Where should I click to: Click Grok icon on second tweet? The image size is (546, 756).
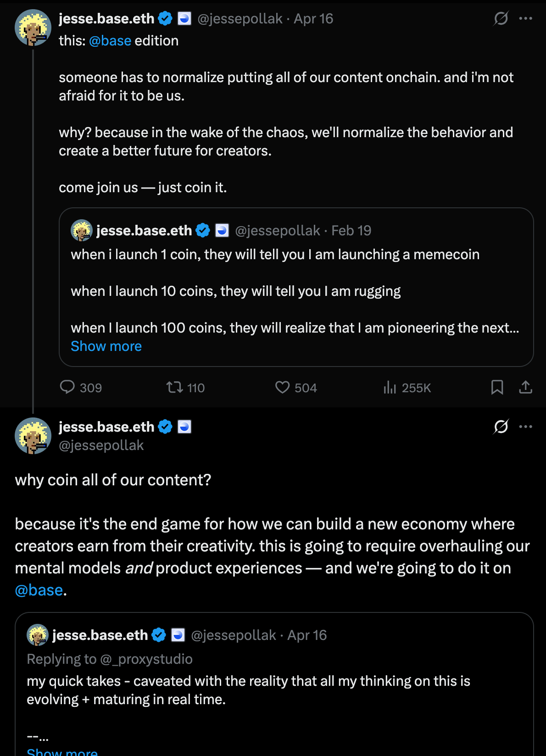pos(501,427)
